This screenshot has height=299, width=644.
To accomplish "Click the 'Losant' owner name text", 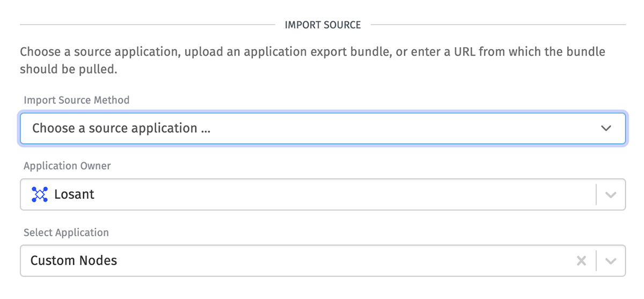I will tap(74, 195).
